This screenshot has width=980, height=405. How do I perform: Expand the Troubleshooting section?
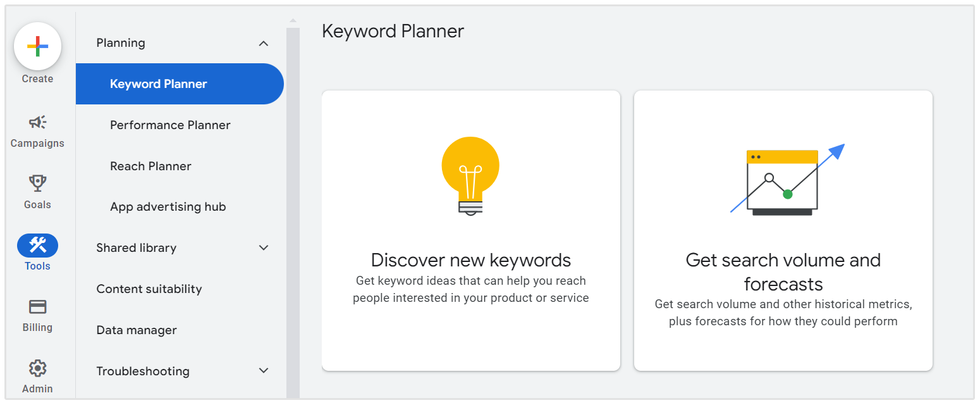[264, 371]
